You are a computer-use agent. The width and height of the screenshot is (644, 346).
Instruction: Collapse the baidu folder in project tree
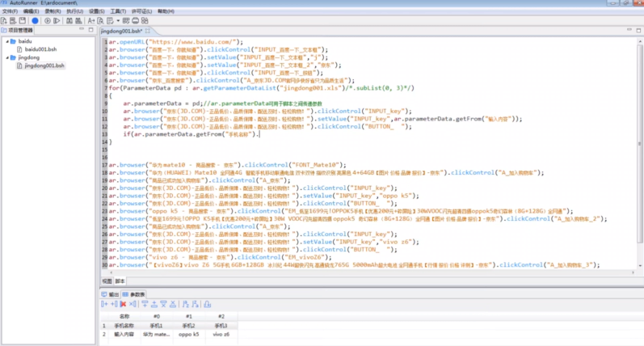click(x=6, y=40)
